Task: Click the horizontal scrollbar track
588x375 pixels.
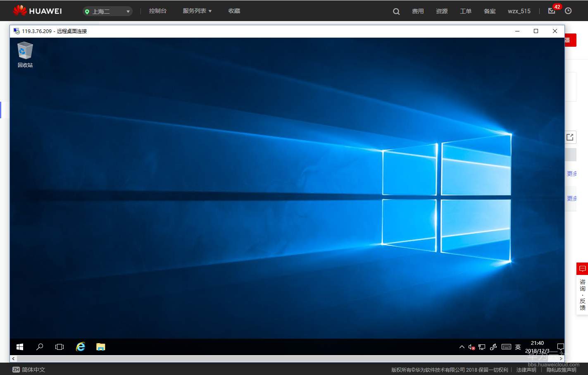Action: 287,359
